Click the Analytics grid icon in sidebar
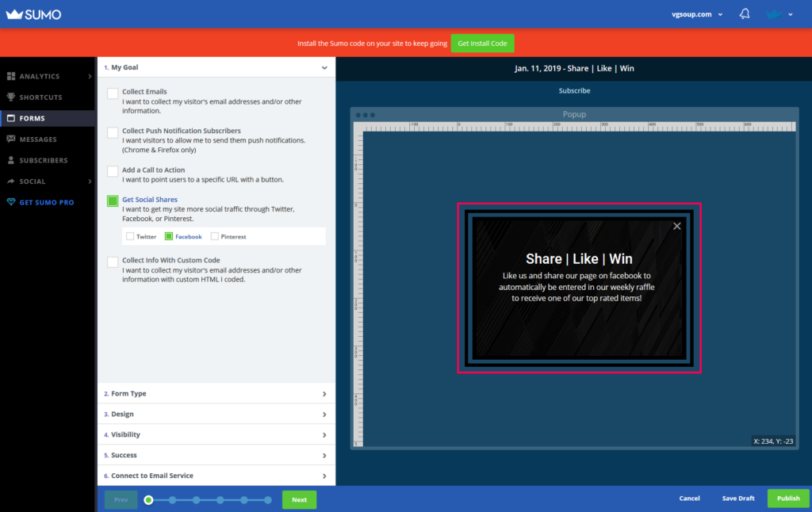This screenshot has height=512, width=812. point(11,77)
